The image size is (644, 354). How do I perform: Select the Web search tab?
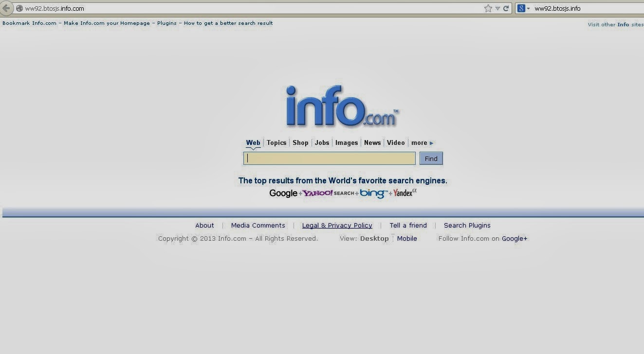[x=253, y=142]
